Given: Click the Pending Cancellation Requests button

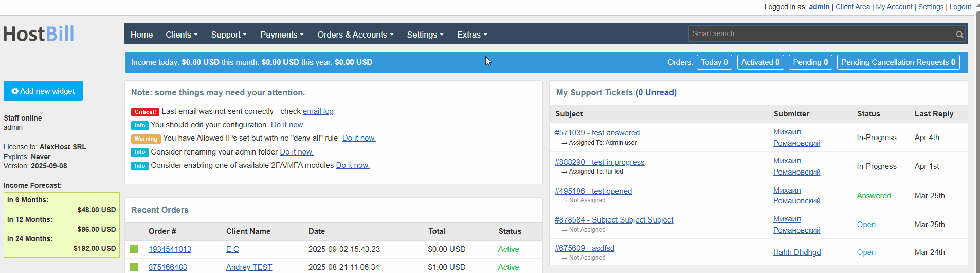Looking at the screenshot, I should pos(898,62).
